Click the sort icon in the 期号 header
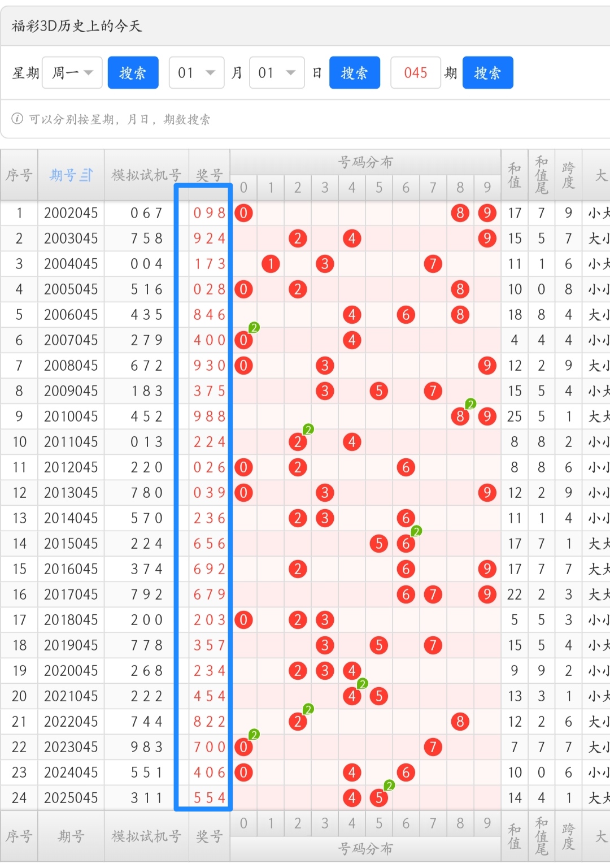The image size is (610, 868). [86, 175]
